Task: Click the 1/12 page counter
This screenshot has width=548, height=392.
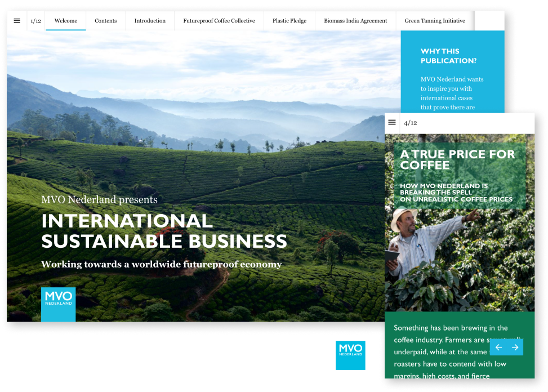Action: (x=36, y=21)
